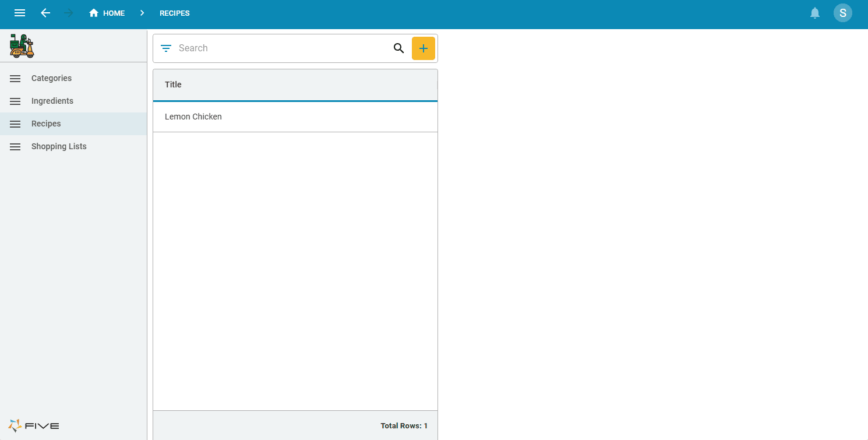
Task: Click the filter icon in the search bar
Action: [165, 48]
